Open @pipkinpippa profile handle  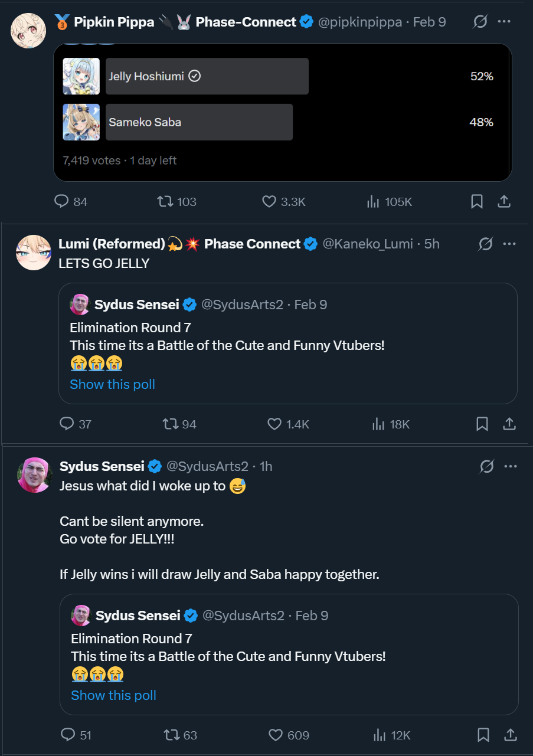(360, 22)
